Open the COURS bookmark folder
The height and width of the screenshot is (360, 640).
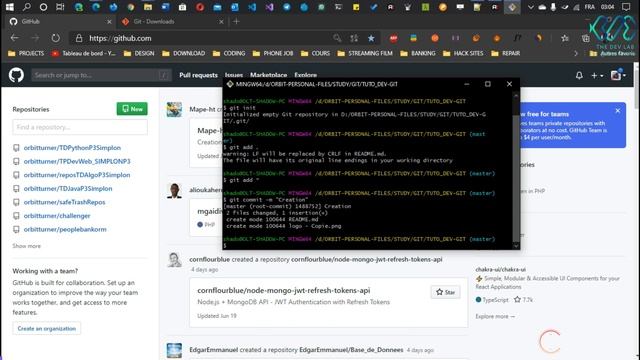(x=315, y=53)
